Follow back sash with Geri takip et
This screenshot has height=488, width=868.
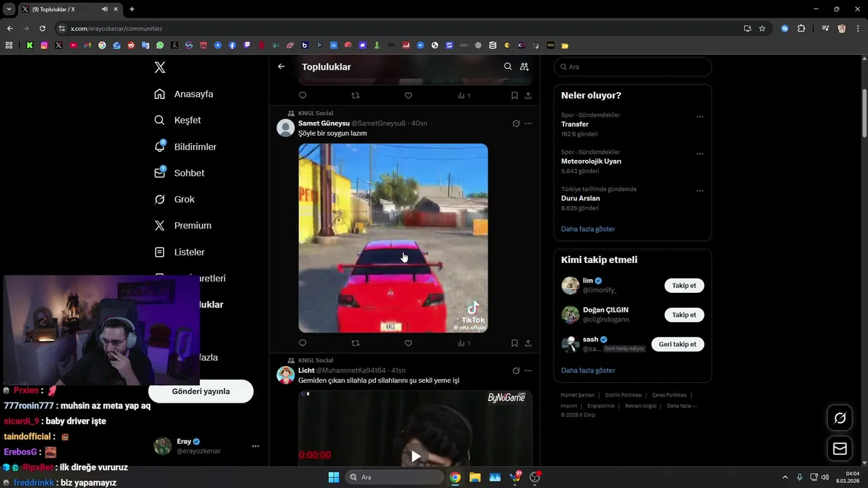pyautogui.click(x=677, y=344)
